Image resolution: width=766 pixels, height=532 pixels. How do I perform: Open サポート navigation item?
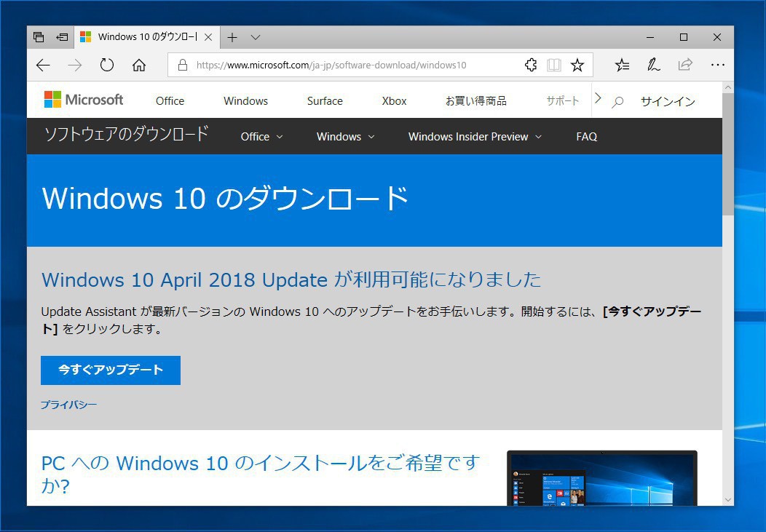point(562,101)
